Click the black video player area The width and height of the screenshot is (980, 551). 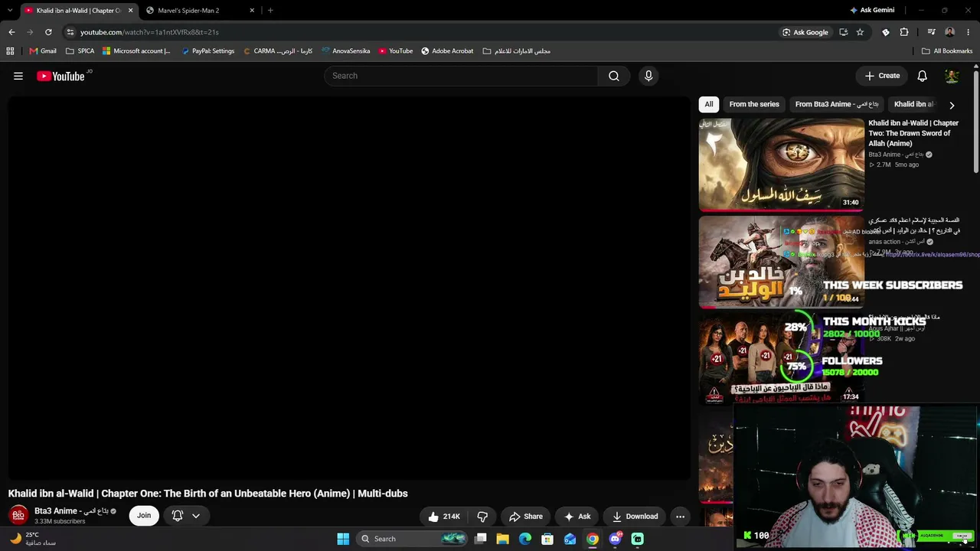349,288
